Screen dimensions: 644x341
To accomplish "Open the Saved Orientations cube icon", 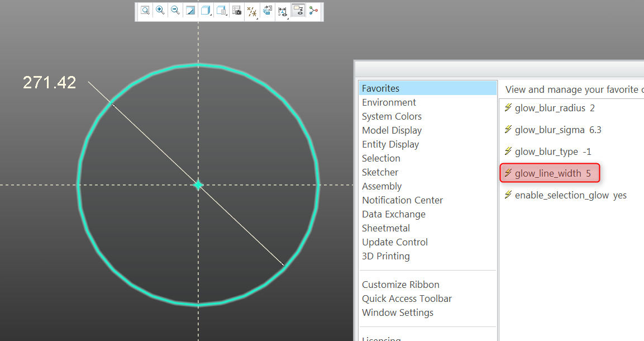I will click(x=221, y=11).
